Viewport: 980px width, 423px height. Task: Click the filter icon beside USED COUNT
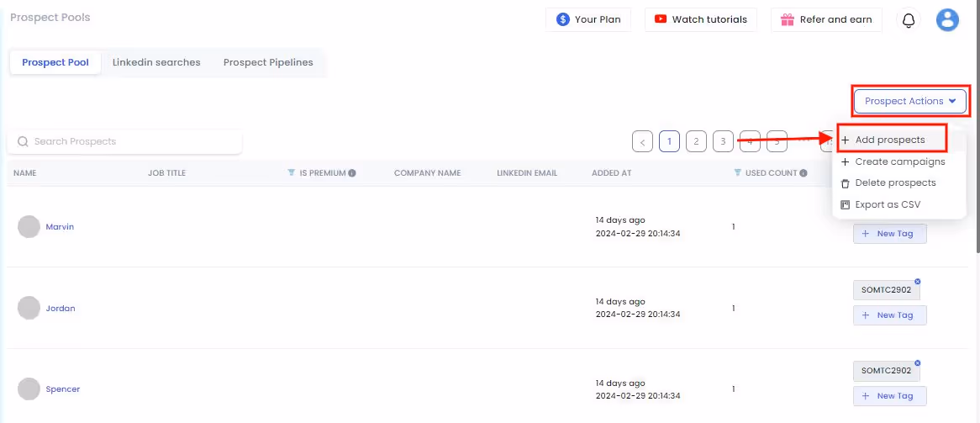pyautogui.click(x=737, y=172)
